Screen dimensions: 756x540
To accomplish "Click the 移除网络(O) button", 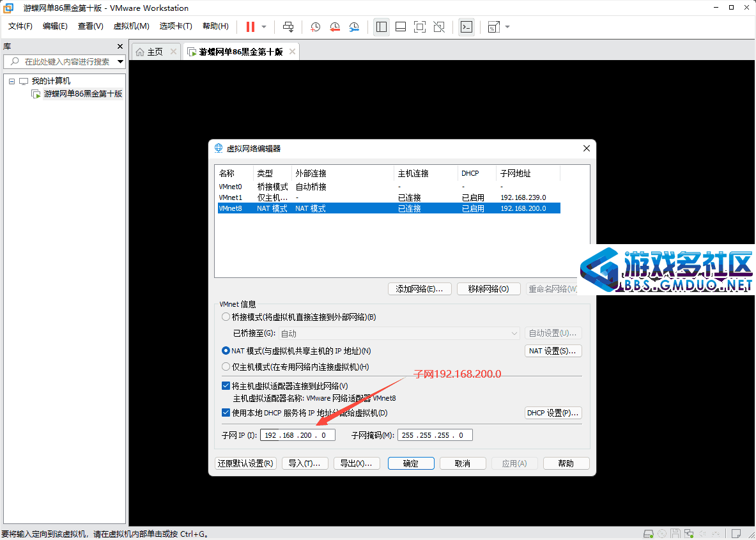I will (x=489, y=289).
